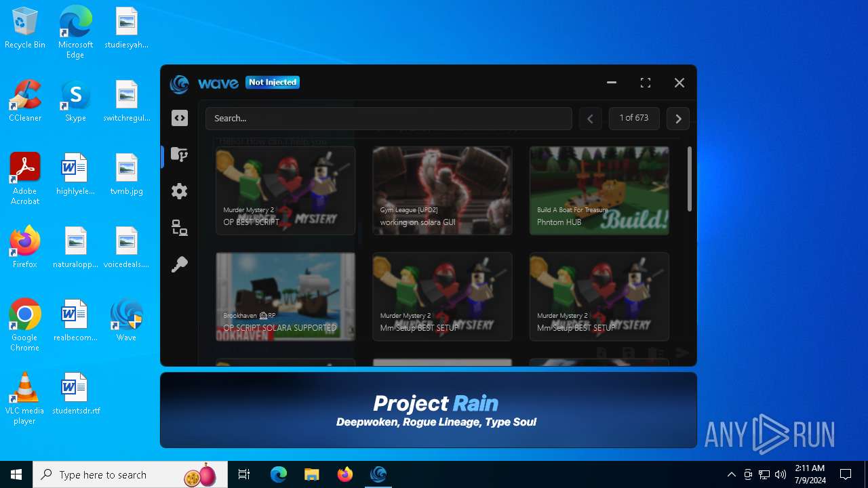Open rightmost Mm Setup BEST SETUP card
868x488 pixels.
(599, 296)
